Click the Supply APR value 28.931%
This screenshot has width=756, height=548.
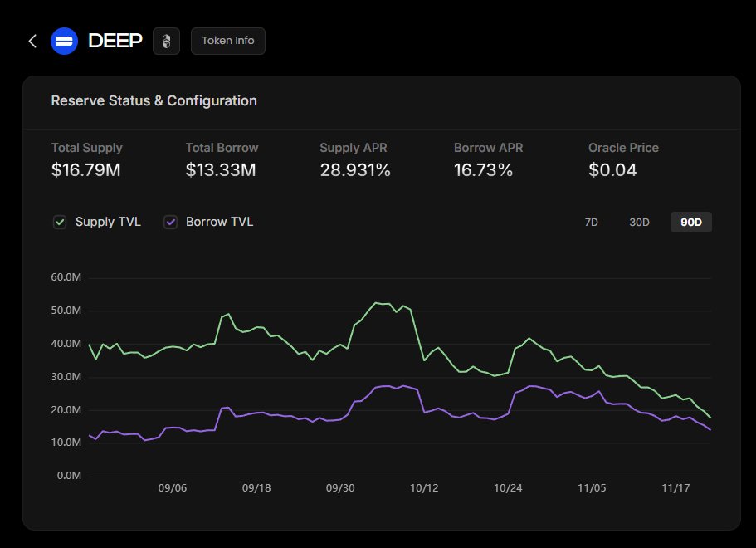pyautogui.click(x=355, y=170)
